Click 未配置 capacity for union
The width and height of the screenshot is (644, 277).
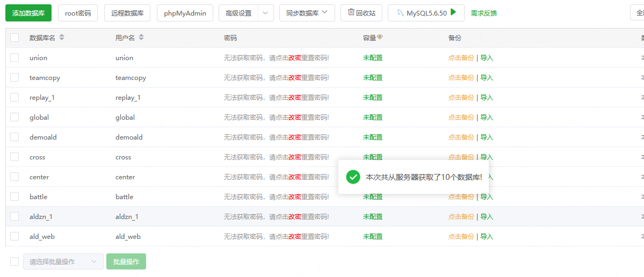pyautogui.click(x=373, y=58)
